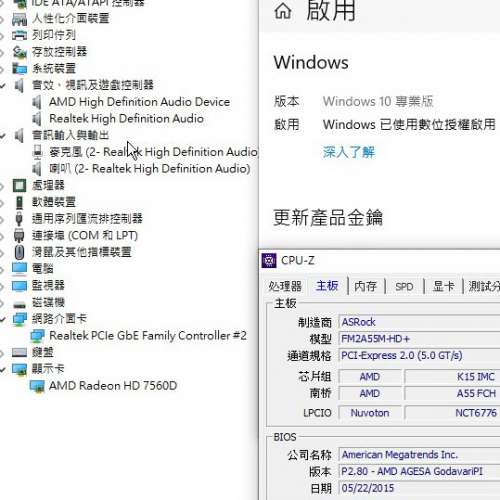Select the 連接埠 (COM 和 LPT) category row
This screenshot has width=500, height=500.
pyautogui.click(x=85, y=236)
